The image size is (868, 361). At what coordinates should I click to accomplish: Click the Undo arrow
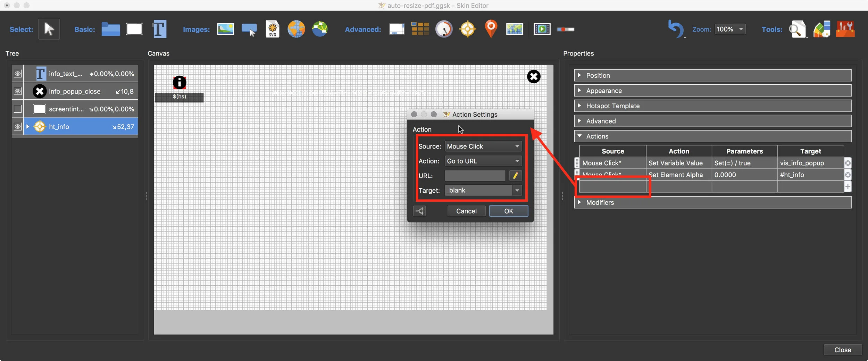tap(675, 29)
